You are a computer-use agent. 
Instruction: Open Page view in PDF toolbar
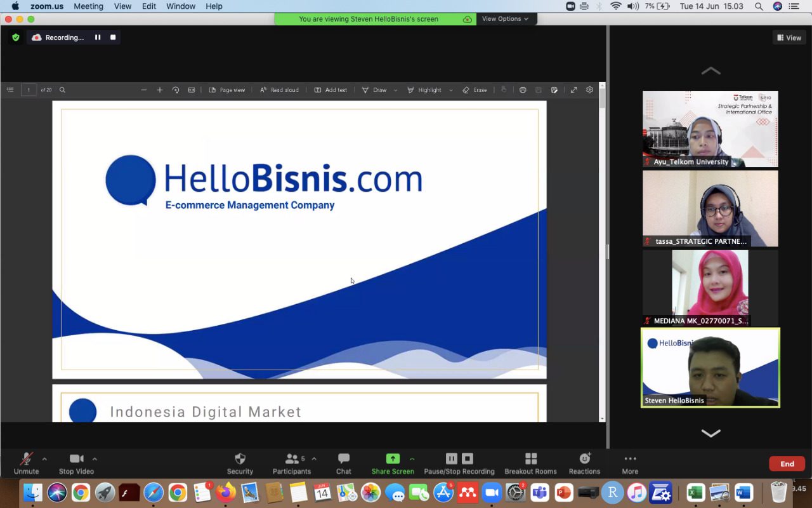click(x=227, y=90)
